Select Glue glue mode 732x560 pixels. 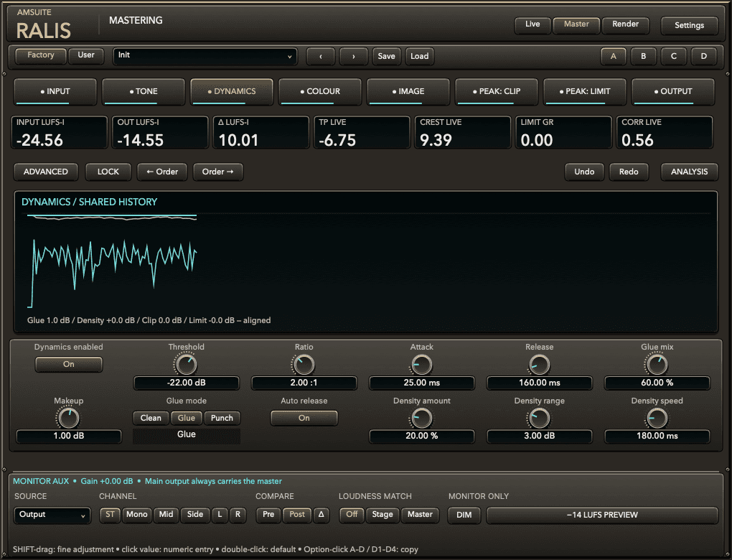click(x=187, y=418)
